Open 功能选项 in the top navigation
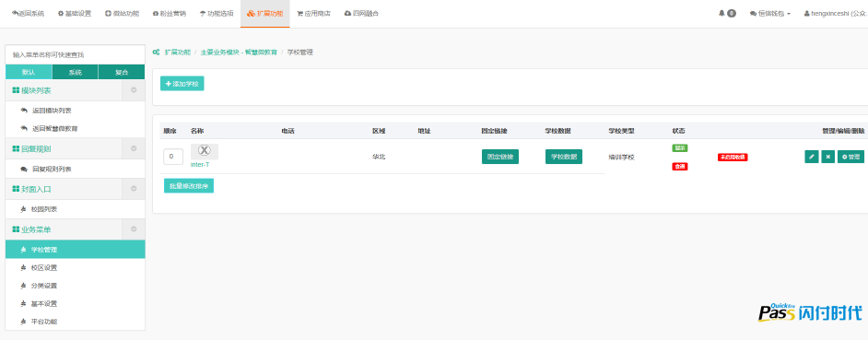The width and height of the screenshot is (868, 340). [217, 13]
